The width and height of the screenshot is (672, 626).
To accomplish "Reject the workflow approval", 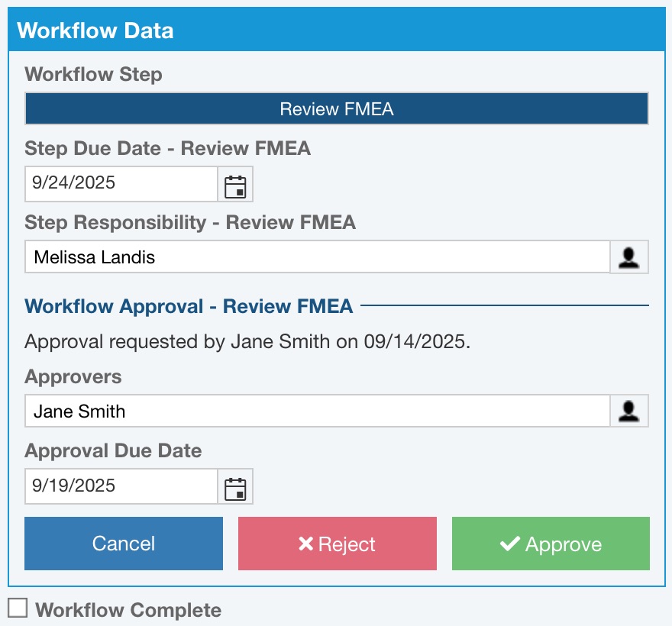I will tap(337, 544).
